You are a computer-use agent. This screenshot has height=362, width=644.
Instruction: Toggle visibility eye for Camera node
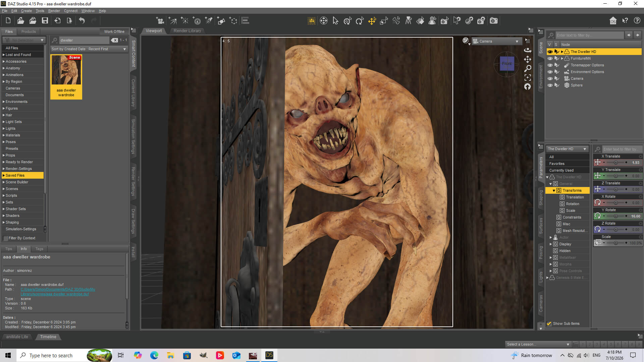tap(550, 78)
